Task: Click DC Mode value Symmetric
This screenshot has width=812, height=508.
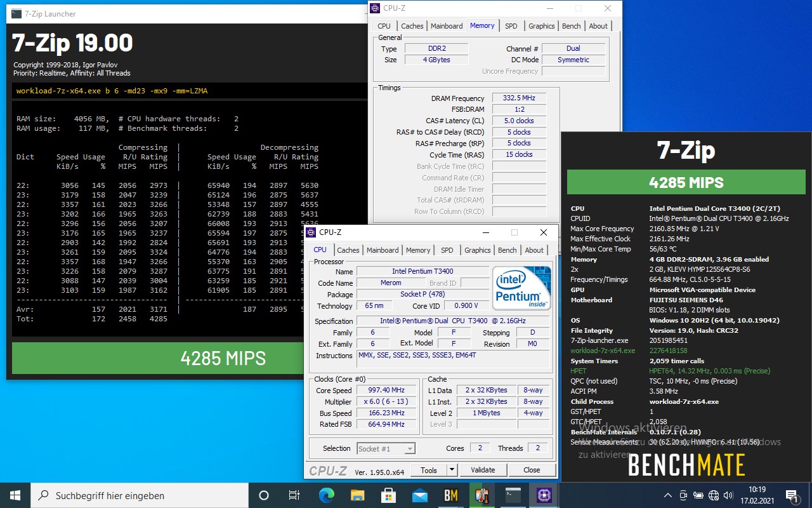Action: (x=573, y=60)
